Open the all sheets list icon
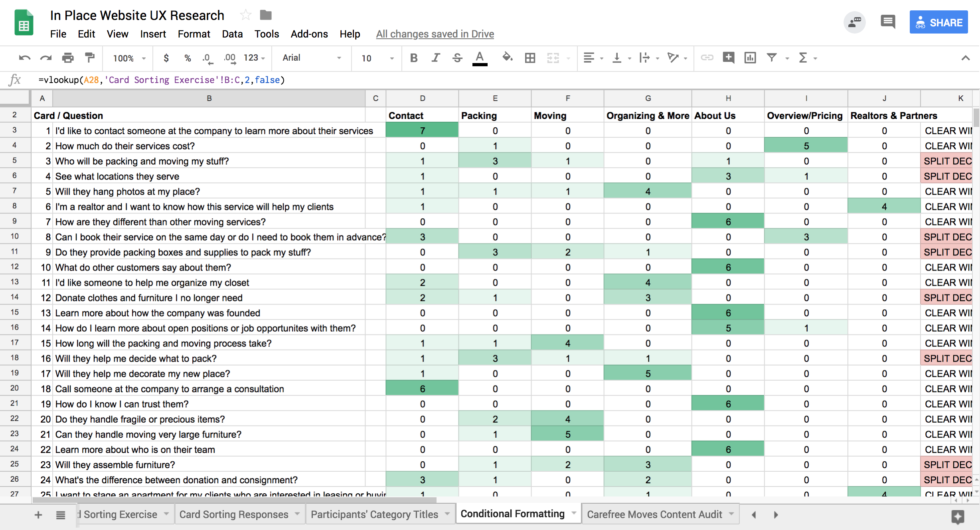Screen dimensions: 980x530 click(61, 515)
